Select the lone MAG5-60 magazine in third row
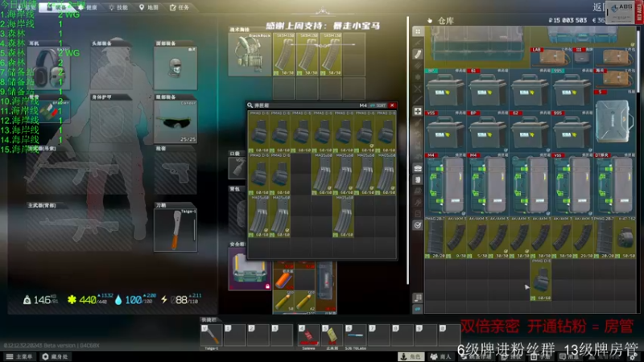The image size is (644, 362). (344, 216)
